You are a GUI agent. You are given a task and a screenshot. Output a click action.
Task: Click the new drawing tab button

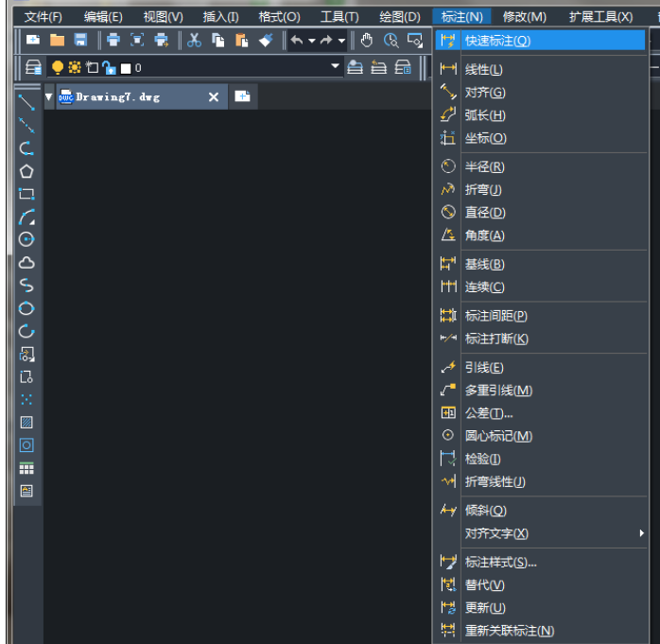point(242,96)
